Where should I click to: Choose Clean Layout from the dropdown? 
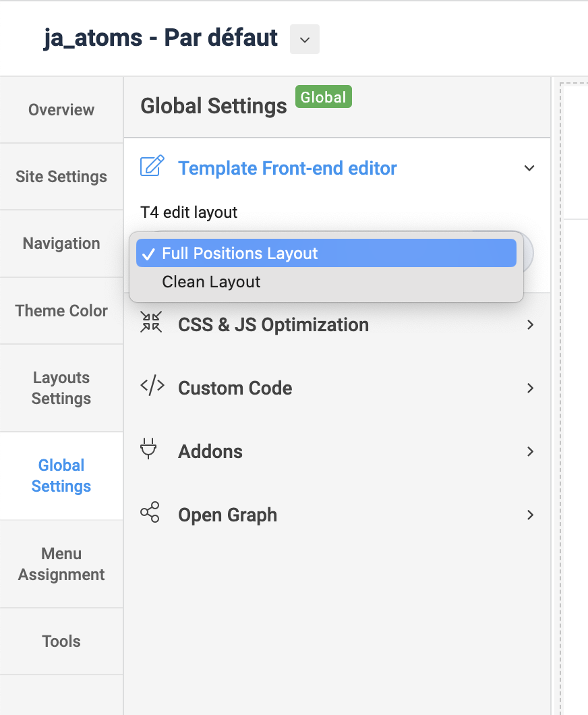(x=211, y=282)
